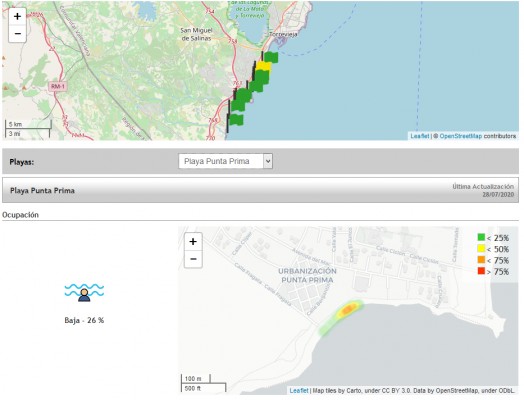The width and height of the screenshot is (524, 400).
Task: Open the Playas beach dropdown
Action: 226,161
